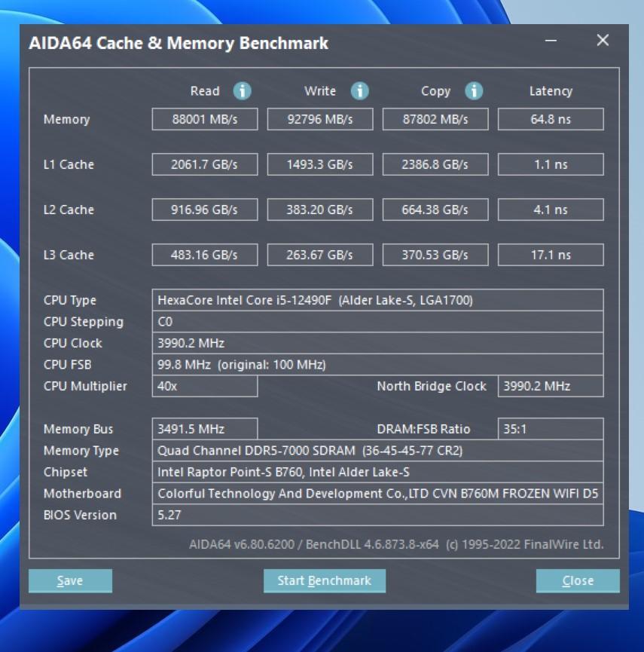The height and width of the screenshot is (652, 644).
Task: Select the Memory Read value 88001 MB/s
Action: (205, 119)
